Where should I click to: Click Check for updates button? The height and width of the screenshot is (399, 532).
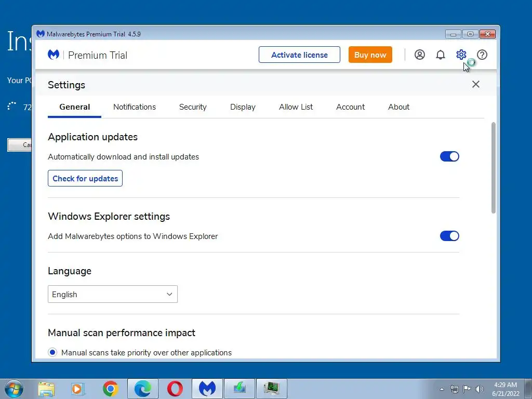click(85, 179)
